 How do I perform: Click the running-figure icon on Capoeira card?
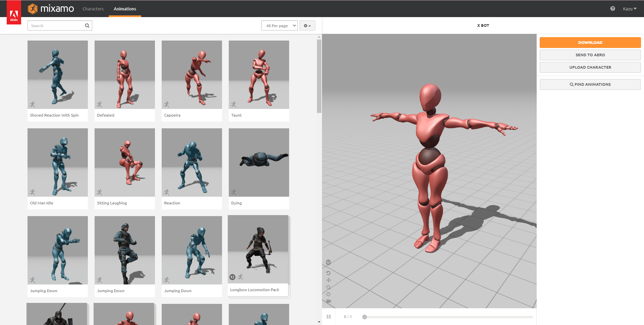[166, 105]
